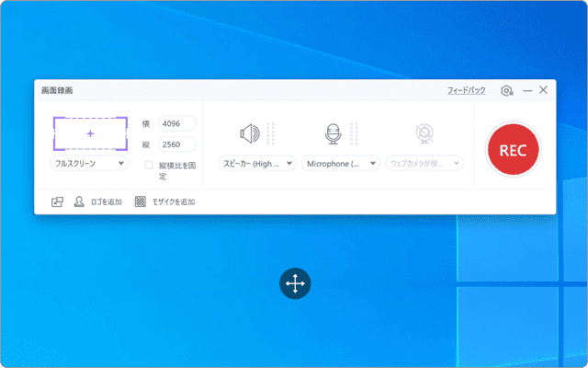Click the picture-in-picture screens icon
The width and height of the screenshot is (588, 368).
(57, 202)
